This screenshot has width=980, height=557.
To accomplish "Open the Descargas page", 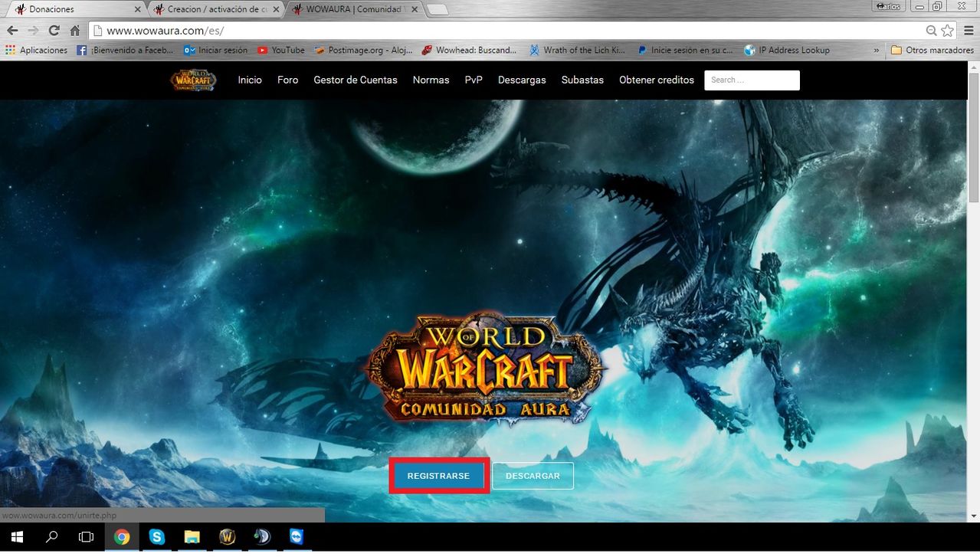I will click(522, 80).
